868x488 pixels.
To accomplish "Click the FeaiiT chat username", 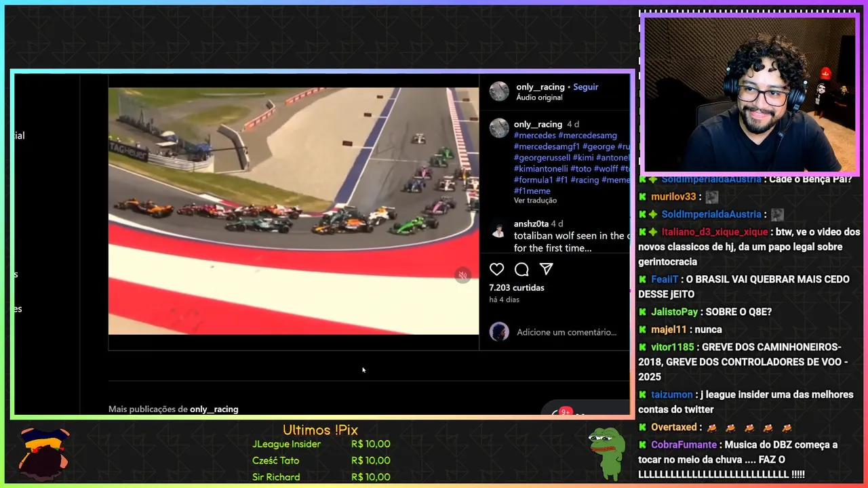I will (x=665, y=279).
